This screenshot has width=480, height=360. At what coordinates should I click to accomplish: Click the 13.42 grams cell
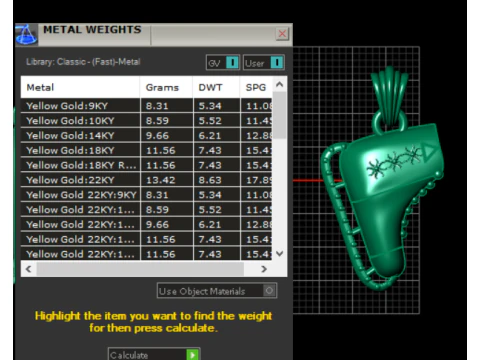click(x=166, y=180)
